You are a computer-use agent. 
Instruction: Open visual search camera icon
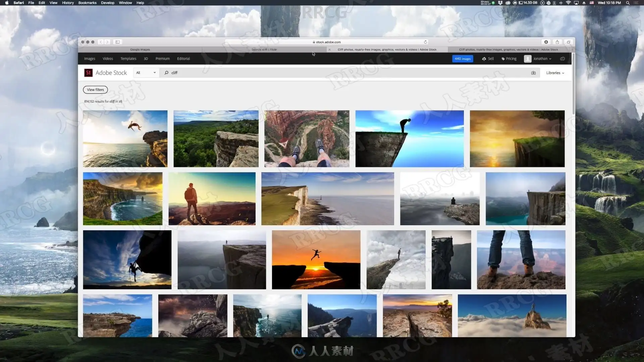coord(533,73)
